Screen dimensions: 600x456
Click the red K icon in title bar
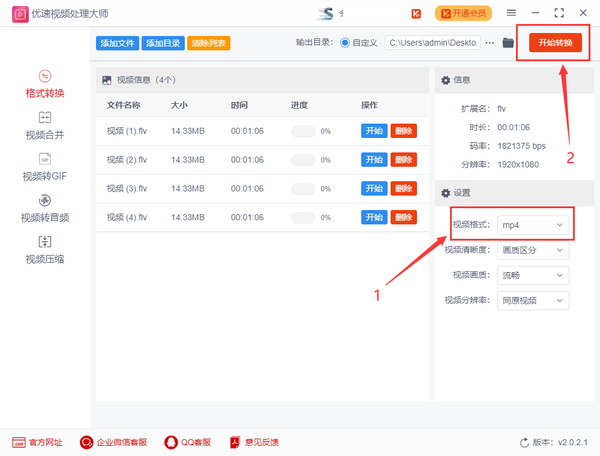tap(416, 14)
